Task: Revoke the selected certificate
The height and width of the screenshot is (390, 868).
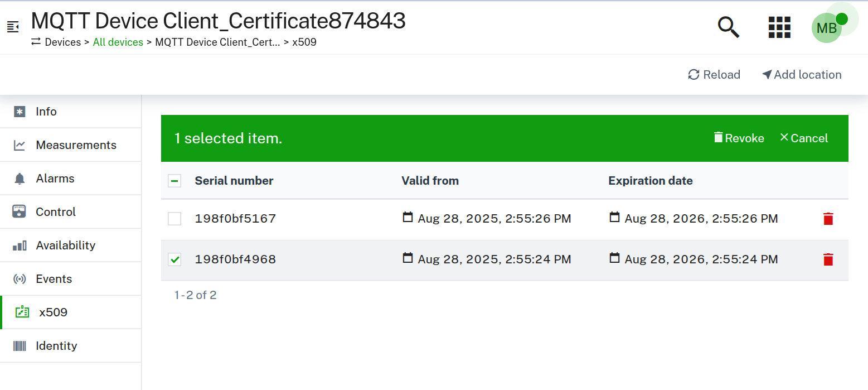Action: (739, 138)
